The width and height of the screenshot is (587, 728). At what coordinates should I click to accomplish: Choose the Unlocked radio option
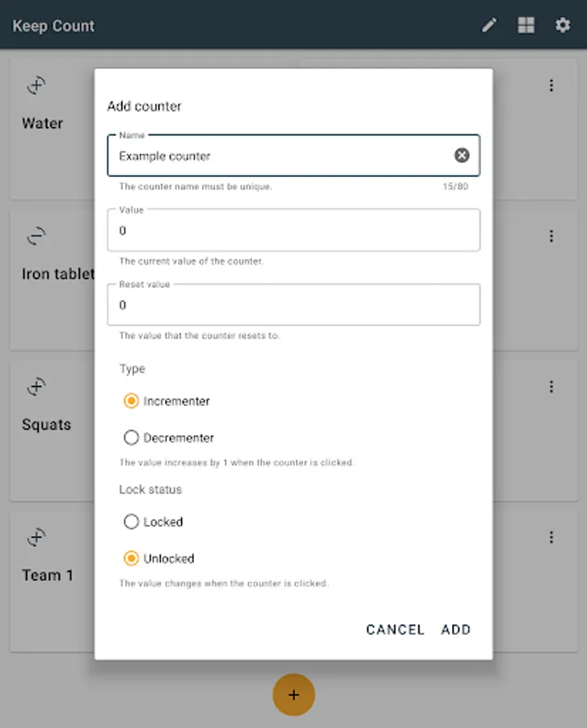pos(132,558)
